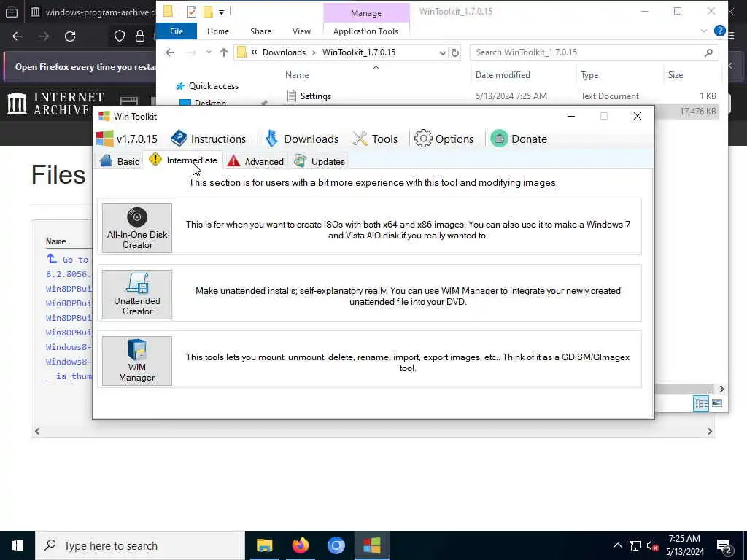Open the Windows Start menu
The height and width of the screenshot is (560, 747).
tap(18, 545)
